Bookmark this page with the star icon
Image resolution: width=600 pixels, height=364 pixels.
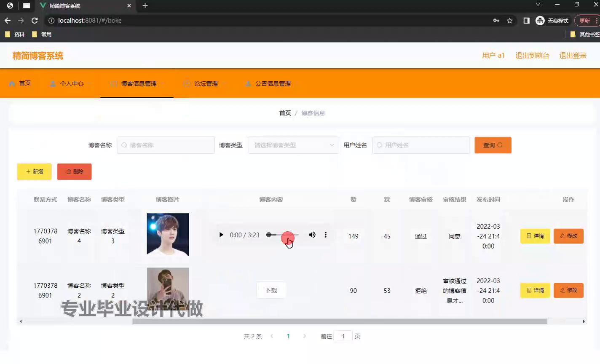click(x=509, y=20)
